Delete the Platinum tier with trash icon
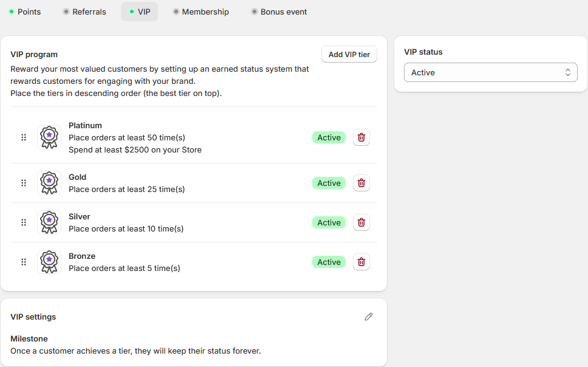The image size is (588, 367). tap(361, 137)
